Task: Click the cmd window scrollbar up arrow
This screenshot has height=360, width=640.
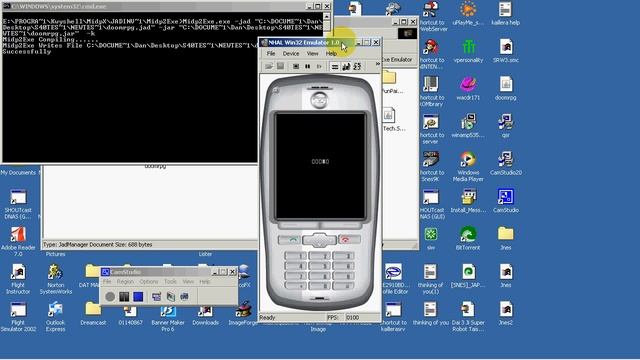Action: tap(326, 16)
